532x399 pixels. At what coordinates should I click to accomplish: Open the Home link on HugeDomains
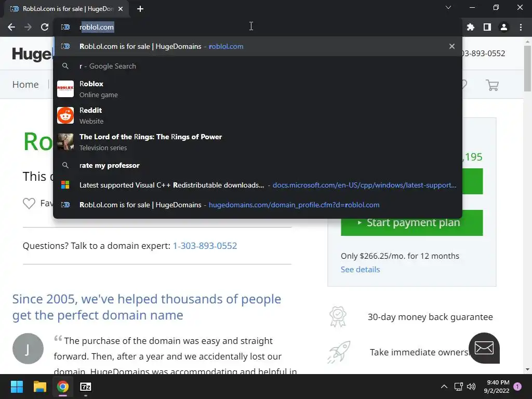point(25,84)
